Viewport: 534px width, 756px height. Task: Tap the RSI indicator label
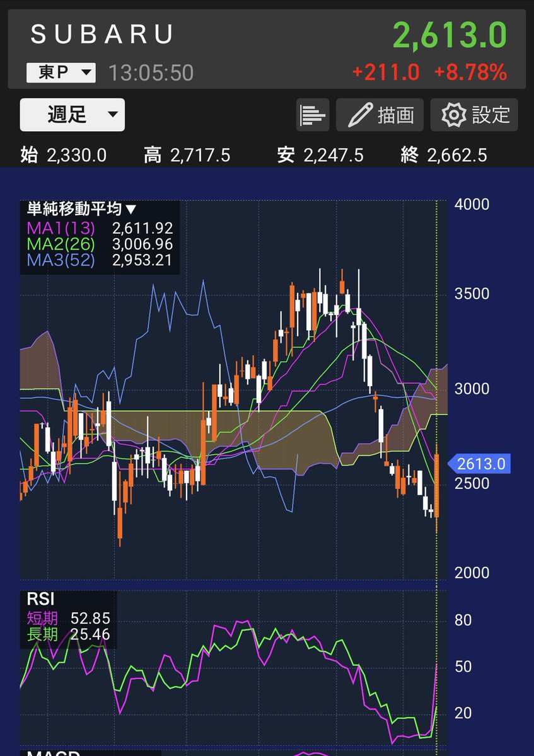click(40, 598)
